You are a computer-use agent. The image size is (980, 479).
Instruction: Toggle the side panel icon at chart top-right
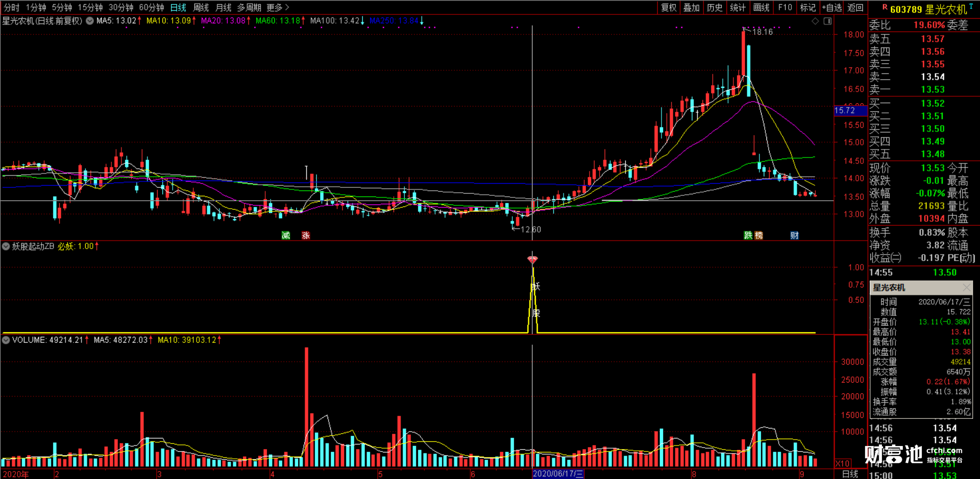coord(828,21)
